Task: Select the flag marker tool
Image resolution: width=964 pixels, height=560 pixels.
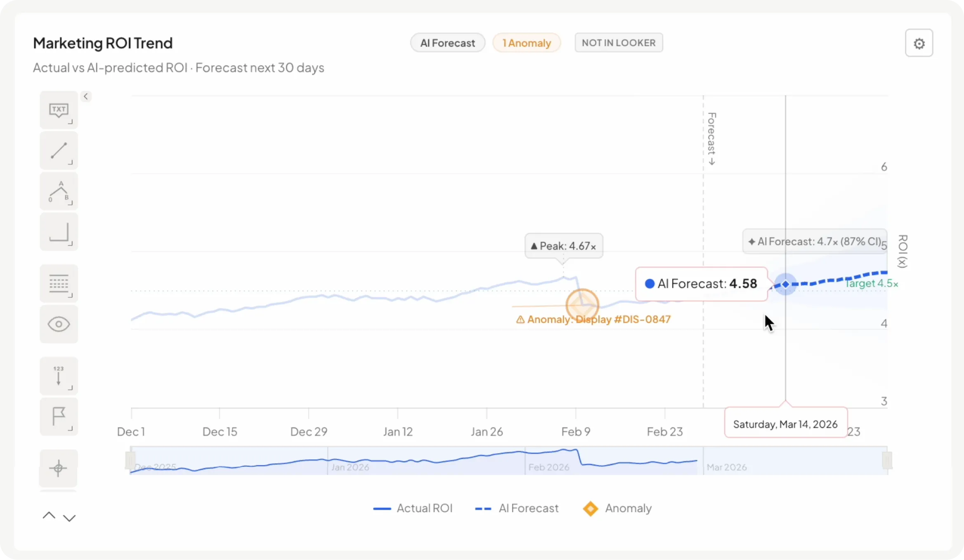Action: point(59,416)
